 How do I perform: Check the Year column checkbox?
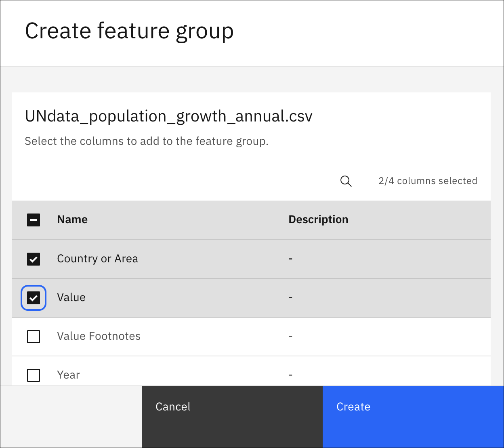tap(34, 375)
